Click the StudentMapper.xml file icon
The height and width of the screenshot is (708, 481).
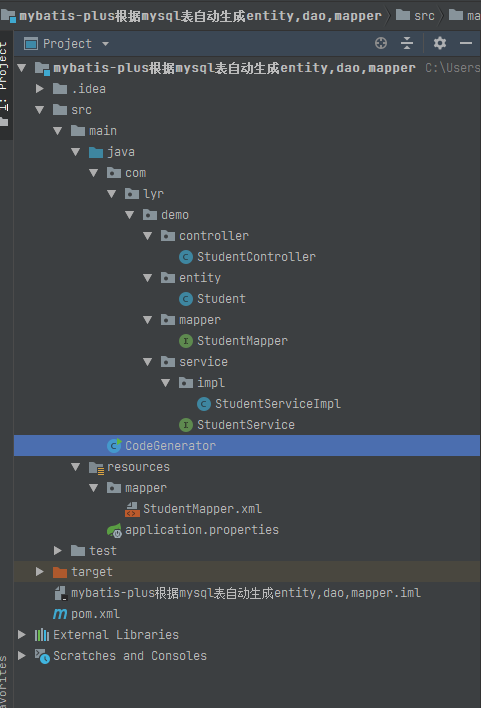pos(132,509)
